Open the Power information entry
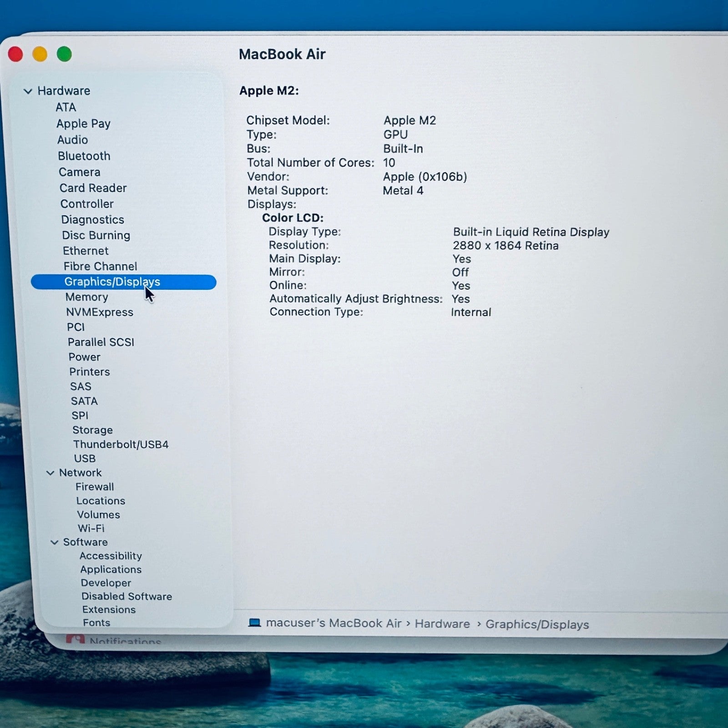Image resolution: width=728 pixels, height=728 pixels. (x=85, y=357)
